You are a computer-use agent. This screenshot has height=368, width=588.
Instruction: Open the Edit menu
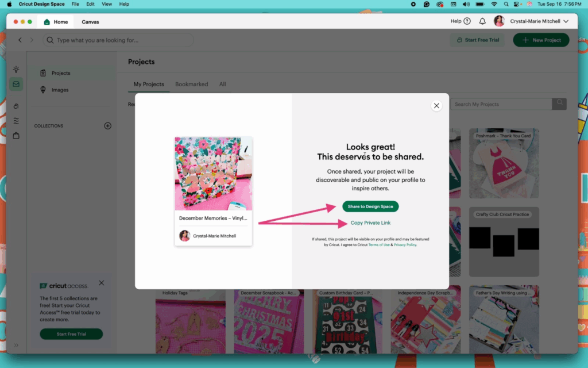tap(90, 4)
